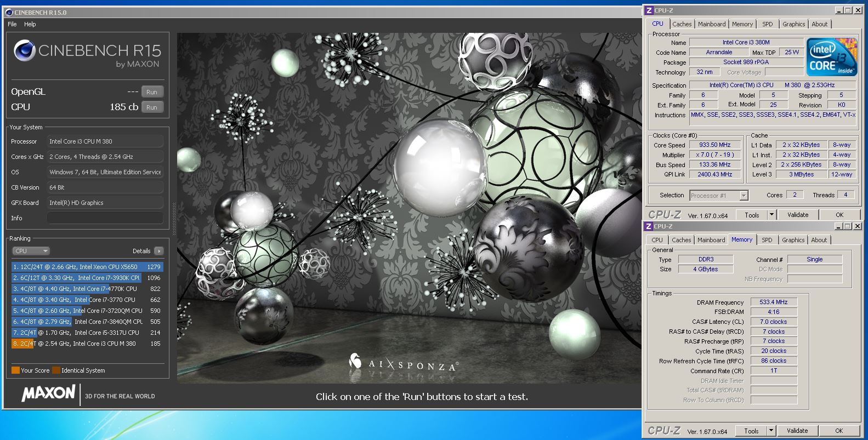Switch to SPD tab in upper CPU-Z
This screenshot has height=440, width=868.
pos(768,24)
